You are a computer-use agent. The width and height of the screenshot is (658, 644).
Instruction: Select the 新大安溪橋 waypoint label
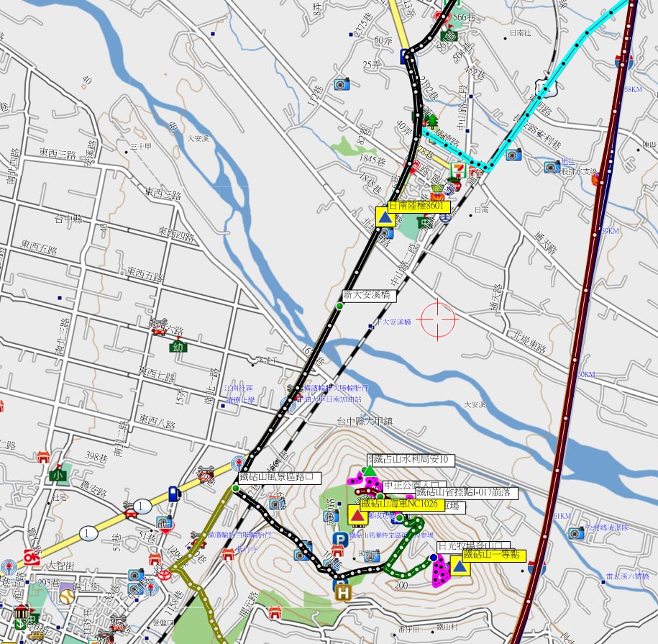click(365, 296)
